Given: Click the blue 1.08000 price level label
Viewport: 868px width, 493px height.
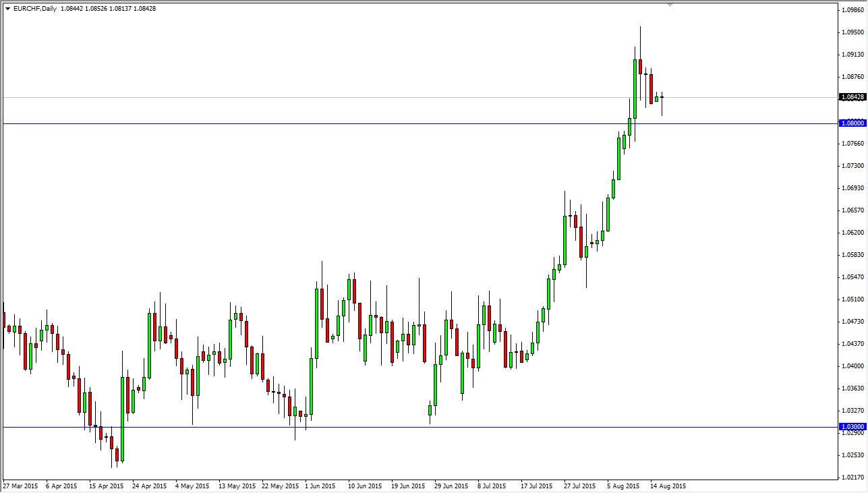Looking at the screenshot, I should point(852,123).
